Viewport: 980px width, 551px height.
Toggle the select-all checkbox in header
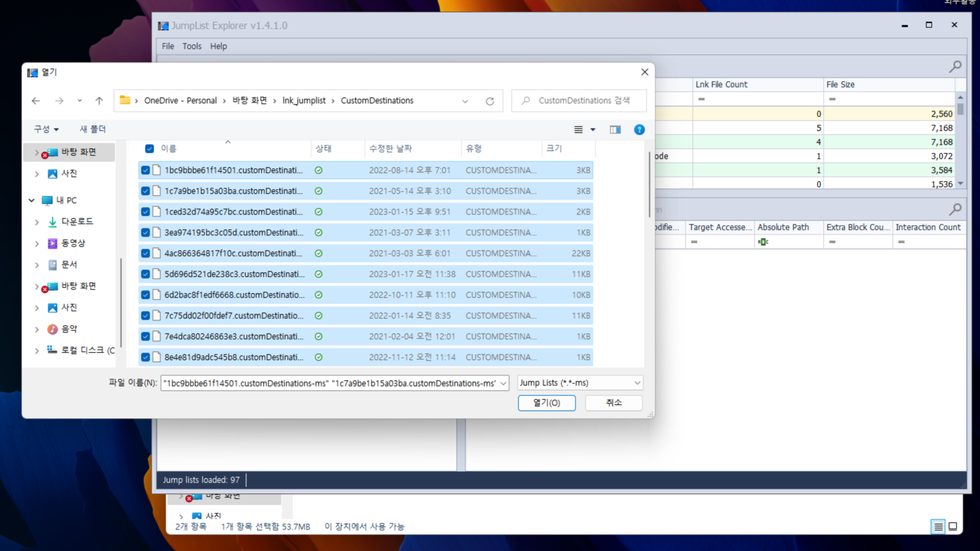150,149
